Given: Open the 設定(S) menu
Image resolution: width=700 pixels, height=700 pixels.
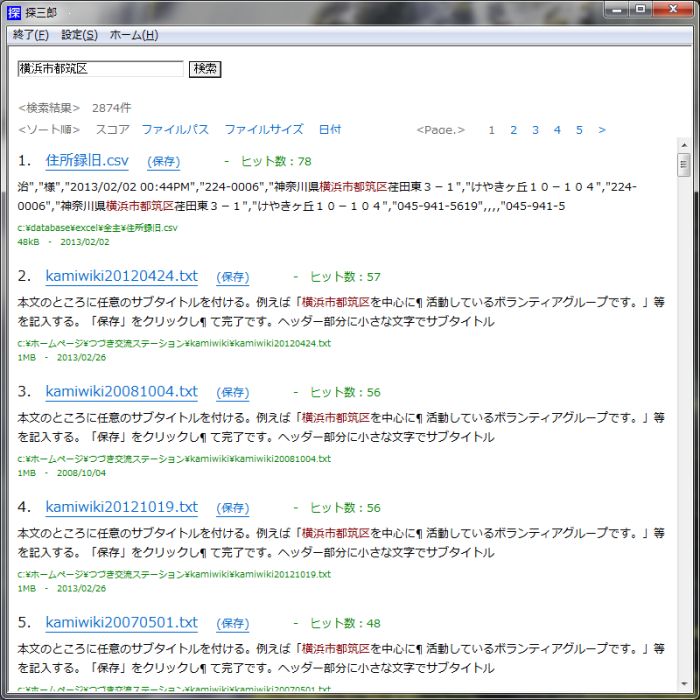Looking at the screenshot, I should click(79, 35).
